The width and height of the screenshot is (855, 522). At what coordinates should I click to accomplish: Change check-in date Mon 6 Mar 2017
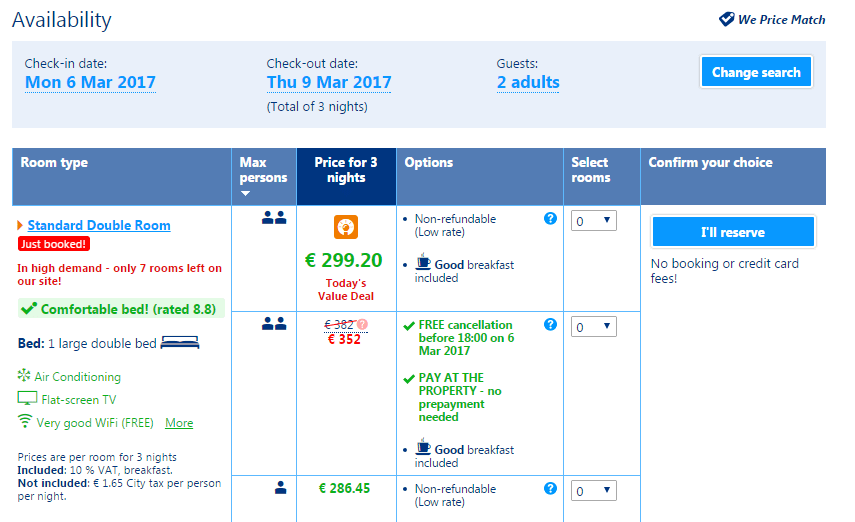click(x=90, y=82)
